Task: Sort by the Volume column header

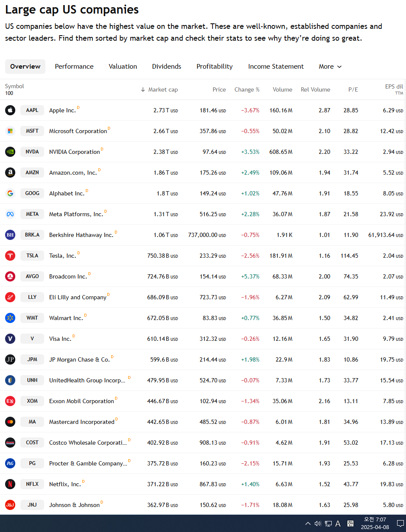Action: (x=283, y=89)
